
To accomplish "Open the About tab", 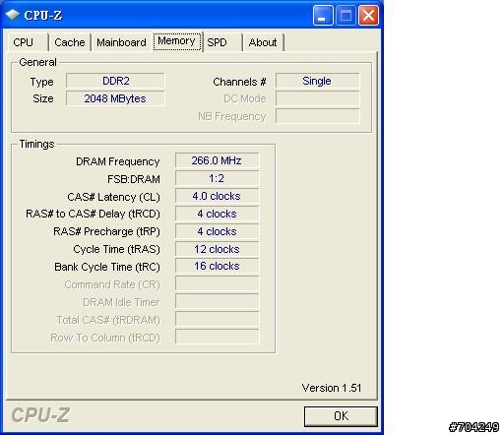I will (x=263, y=42).
